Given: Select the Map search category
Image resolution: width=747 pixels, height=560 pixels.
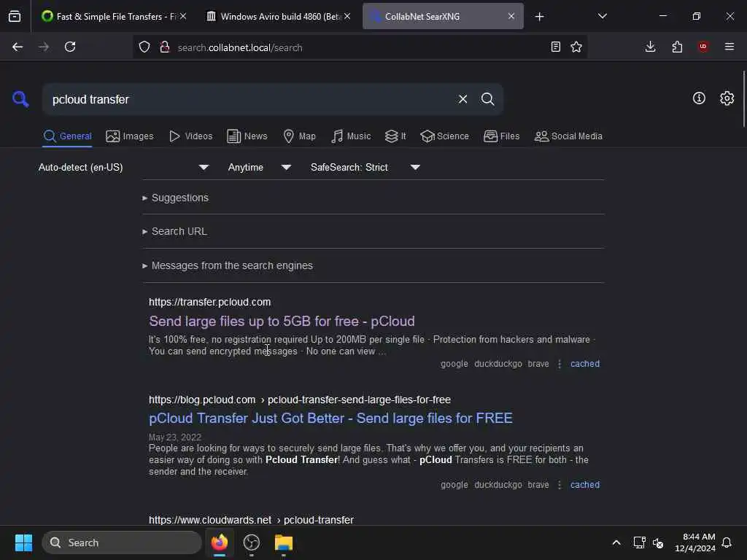Looking at the screenshot, I should click(x=300, y=136).
